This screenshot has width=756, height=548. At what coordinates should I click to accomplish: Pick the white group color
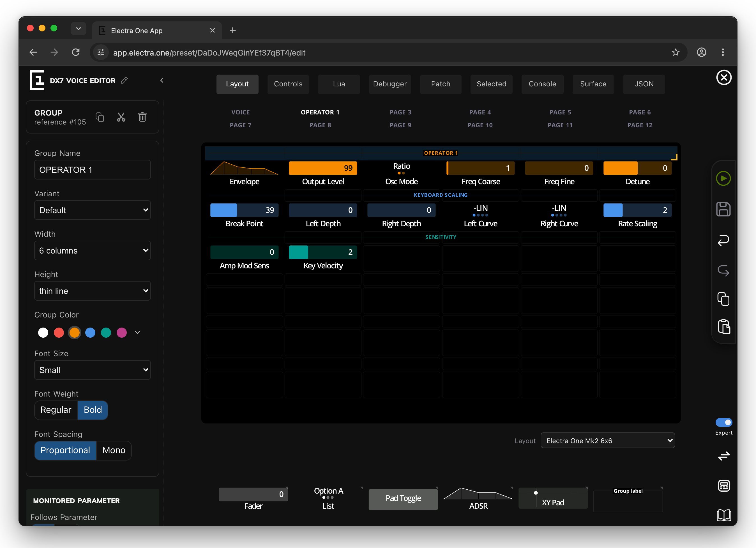click(x=43, y=333)
